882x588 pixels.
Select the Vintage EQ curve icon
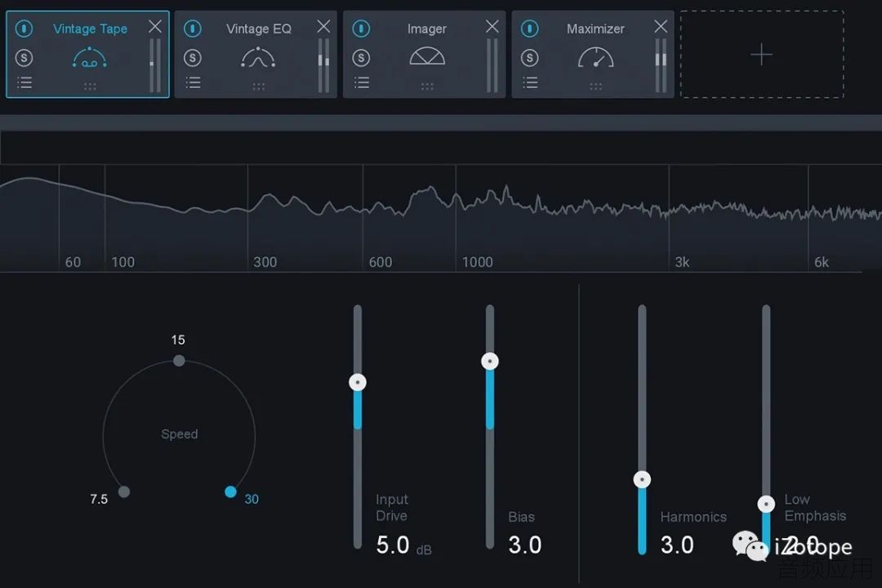tap(258, 58)
